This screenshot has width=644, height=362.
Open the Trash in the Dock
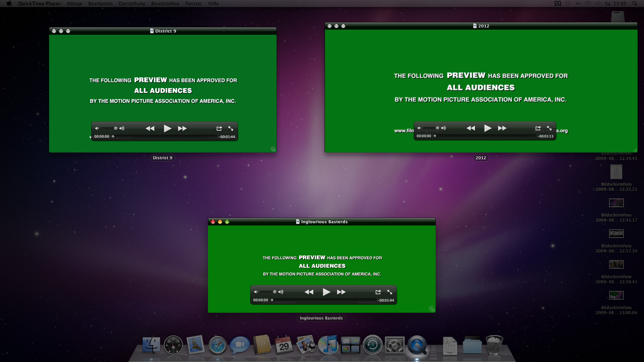[x=494, y=345]
